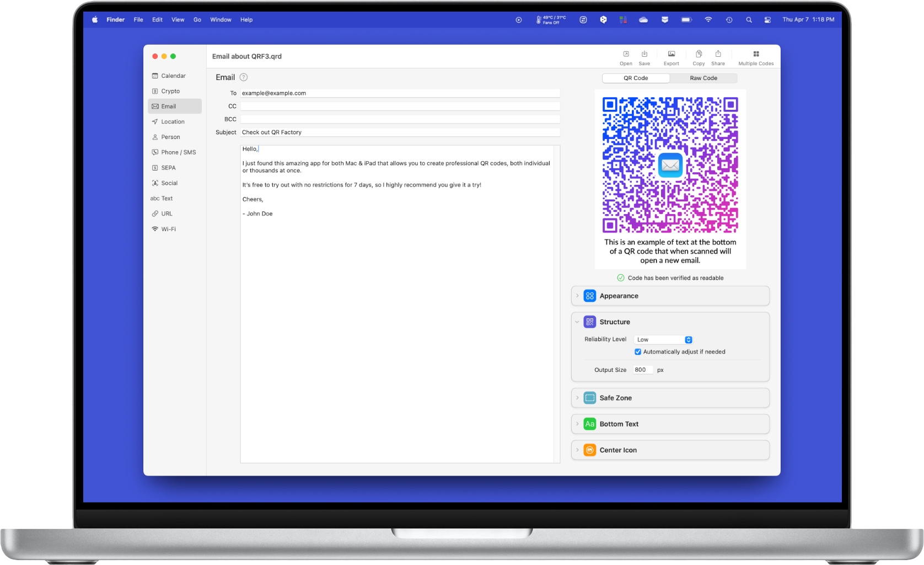Switch to the QR Code tab

point(636,78)
